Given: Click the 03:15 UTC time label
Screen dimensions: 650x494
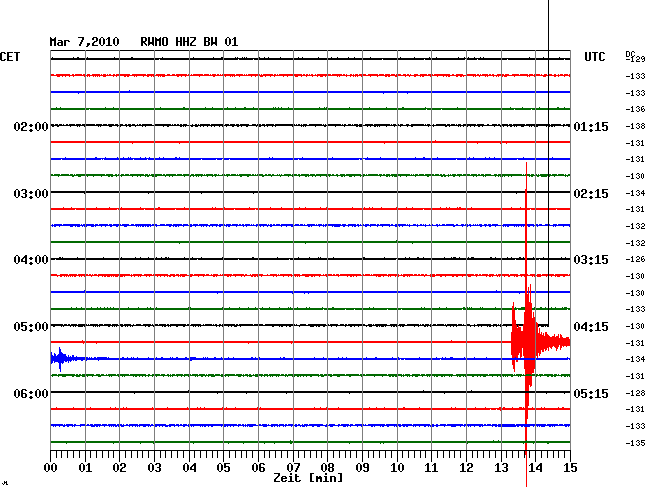Looking at the screenshot, I should click(591, 260).
